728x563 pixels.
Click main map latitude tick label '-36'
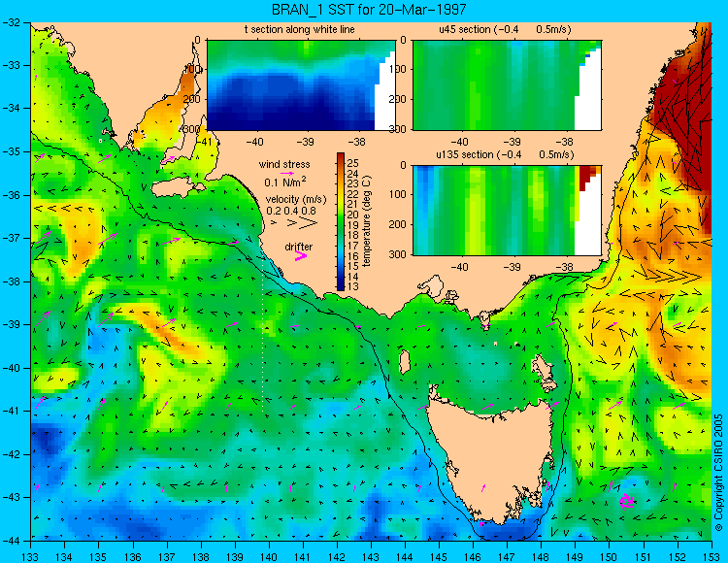pyautogui.click(x=11, y=195)
